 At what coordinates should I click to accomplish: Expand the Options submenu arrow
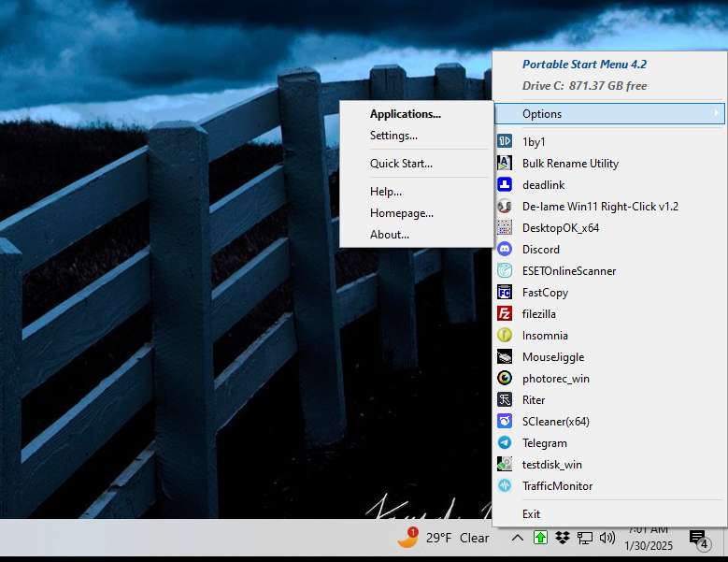pos(717,113)
